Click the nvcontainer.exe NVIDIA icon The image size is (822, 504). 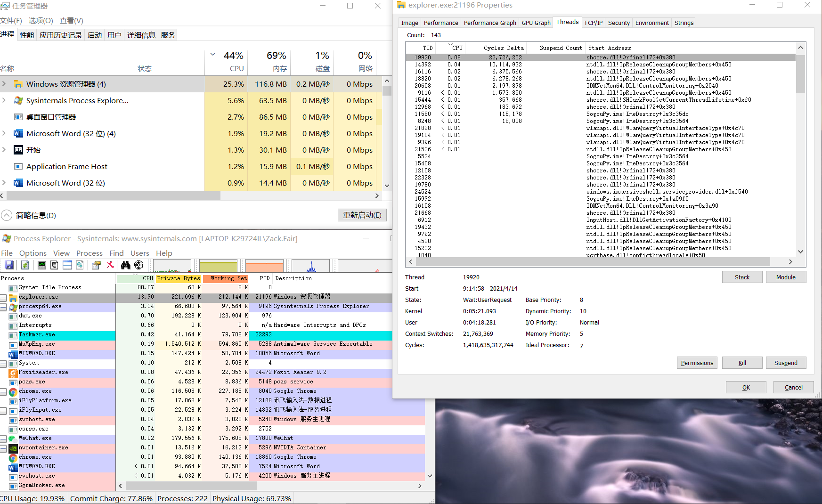pos(13,448)
